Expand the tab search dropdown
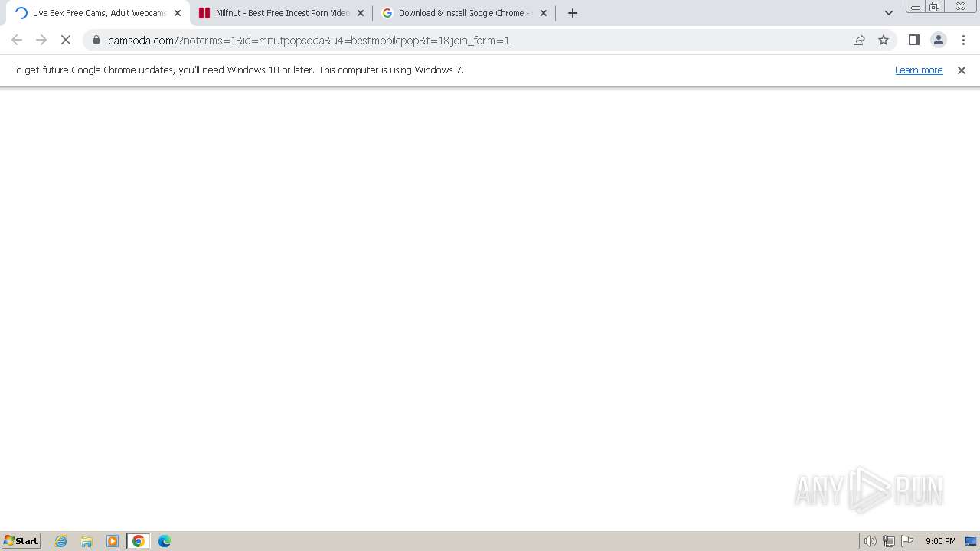 point(889,13)
